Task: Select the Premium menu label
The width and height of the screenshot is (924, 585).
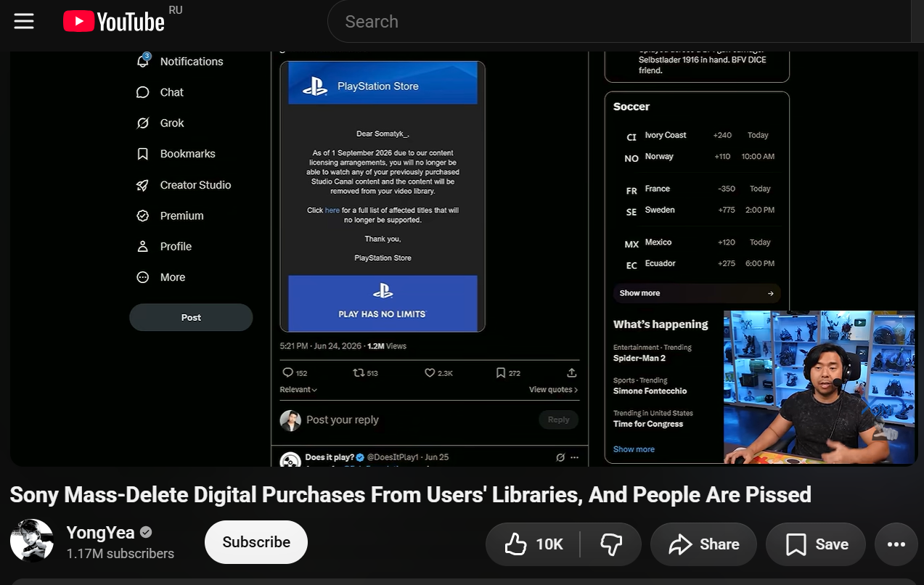Action: 182,216
